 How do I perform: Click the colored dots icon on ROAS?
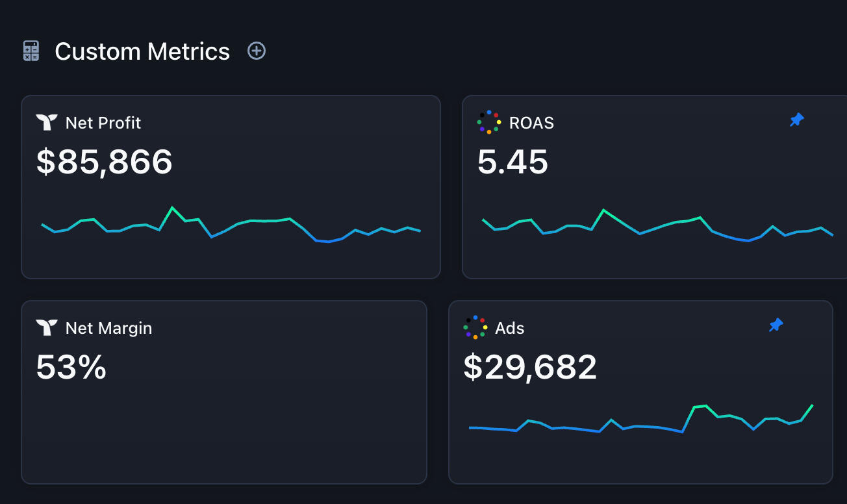(x=489, y=122)
